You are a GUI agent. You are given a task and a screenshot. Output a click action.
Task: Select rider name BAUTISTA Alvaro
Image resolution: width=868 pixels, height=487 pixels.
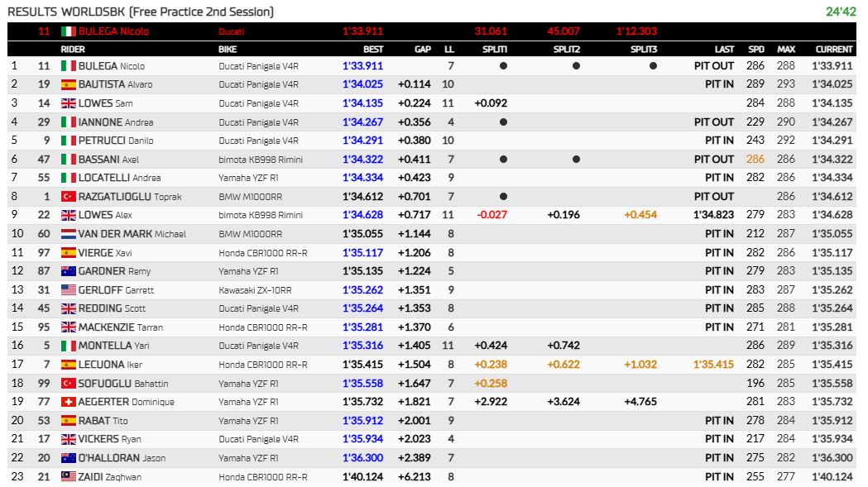tap(115, 84)
